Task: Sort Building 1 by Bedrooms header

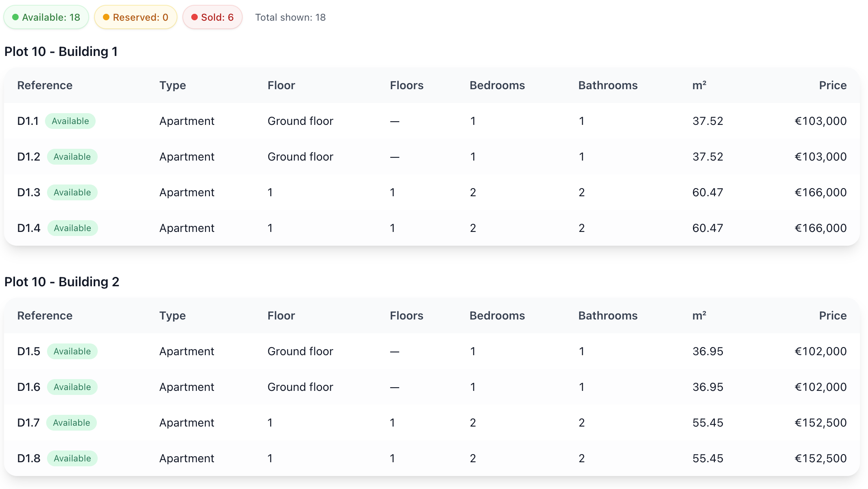Action: pos(497,86)
